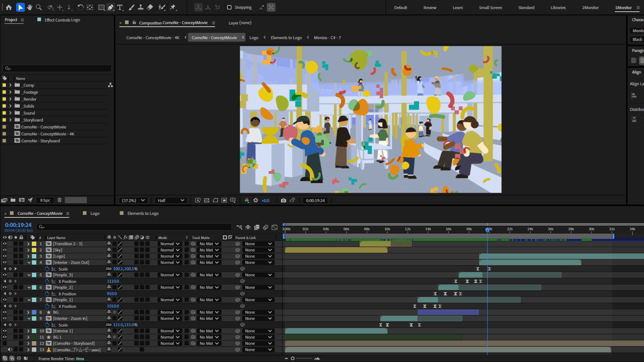Select the Type tool
This screenshot has height=362, width=644.
point(120,7)
